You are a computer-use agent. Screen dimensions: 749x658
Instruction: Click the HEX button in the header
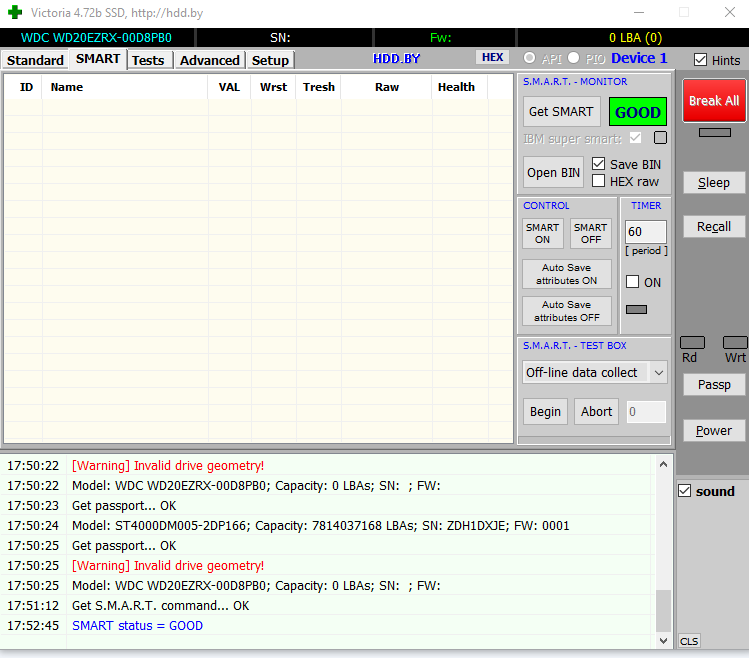tap(492, 58)
